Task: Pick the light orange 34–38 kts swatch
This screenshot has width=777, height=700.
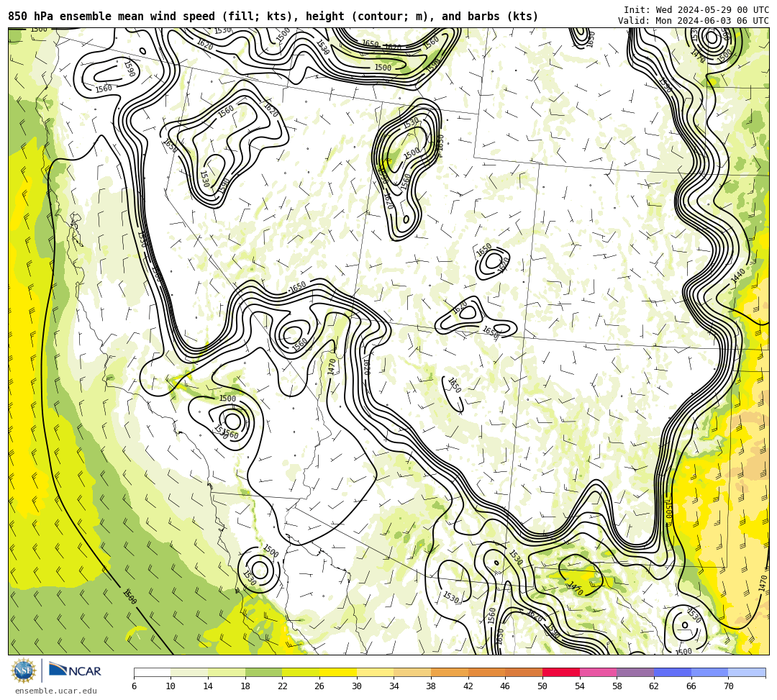Action: pos(412,672)
